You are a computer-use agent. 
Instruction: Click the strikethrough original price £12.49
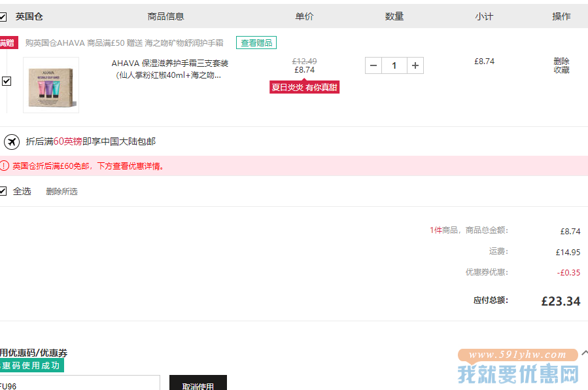pos(304,61)
